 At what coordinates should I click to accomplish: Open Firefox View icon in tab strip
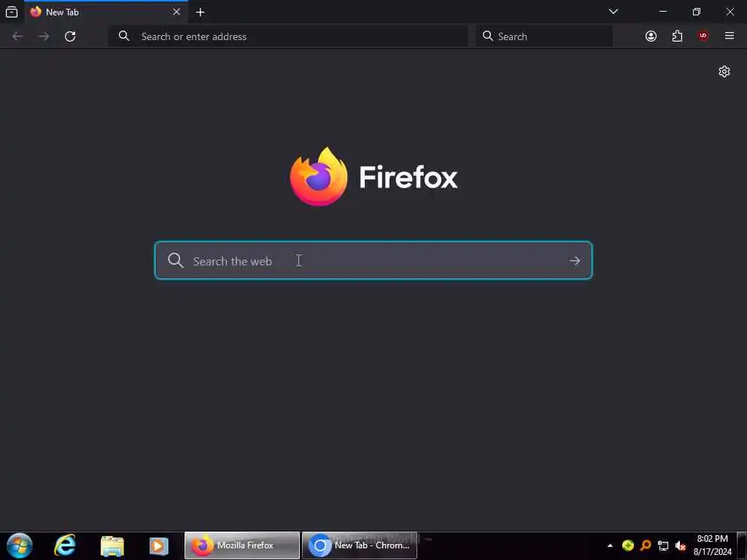(x=12, y=12)
